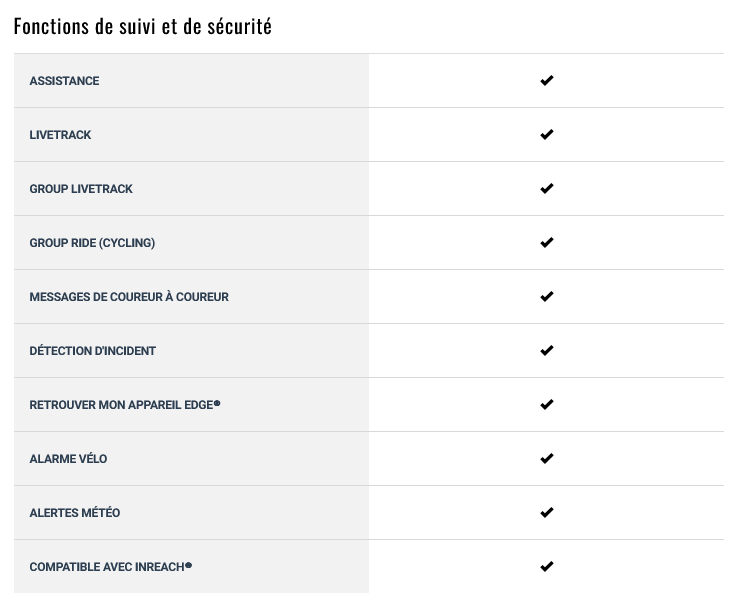Click checkmark for Retrouver mon appareil Edge
Viewport: 740px width, 611px height.
pyautogui.click(x=547, y=404)
